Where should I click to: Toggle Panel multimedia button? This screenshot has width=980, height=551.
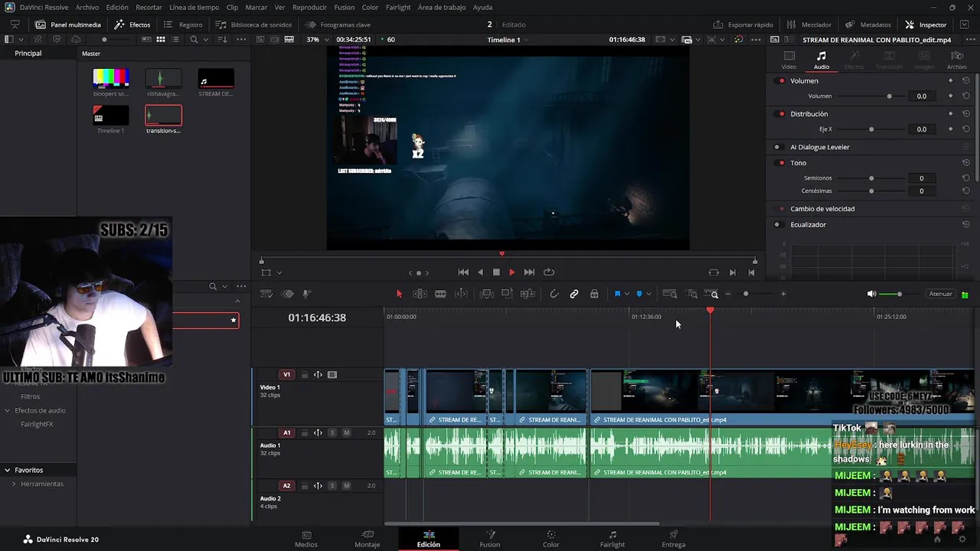point(67,24)
